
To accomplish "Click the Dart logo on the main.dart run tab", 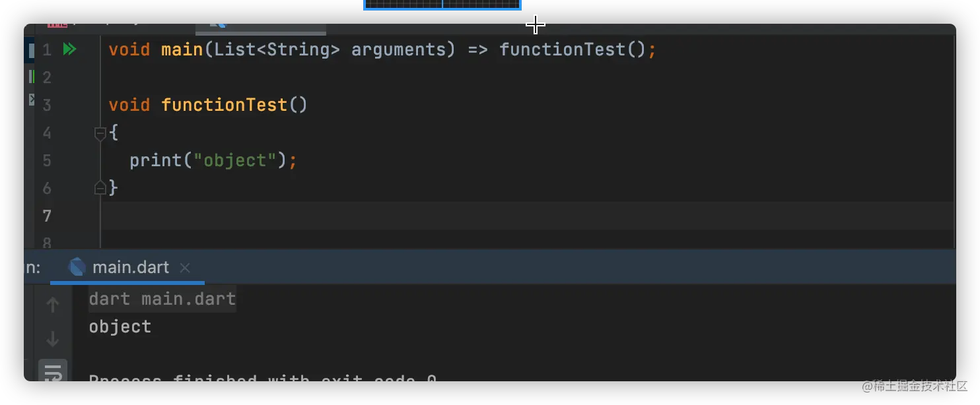I will [78, 267].
